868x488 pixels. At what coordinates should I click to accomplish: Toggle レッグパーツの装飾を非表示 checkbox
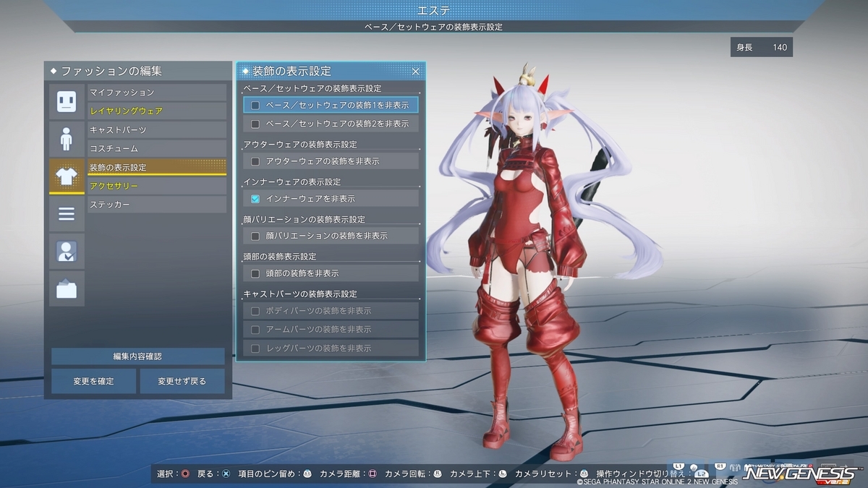click(x=255, y=348)
